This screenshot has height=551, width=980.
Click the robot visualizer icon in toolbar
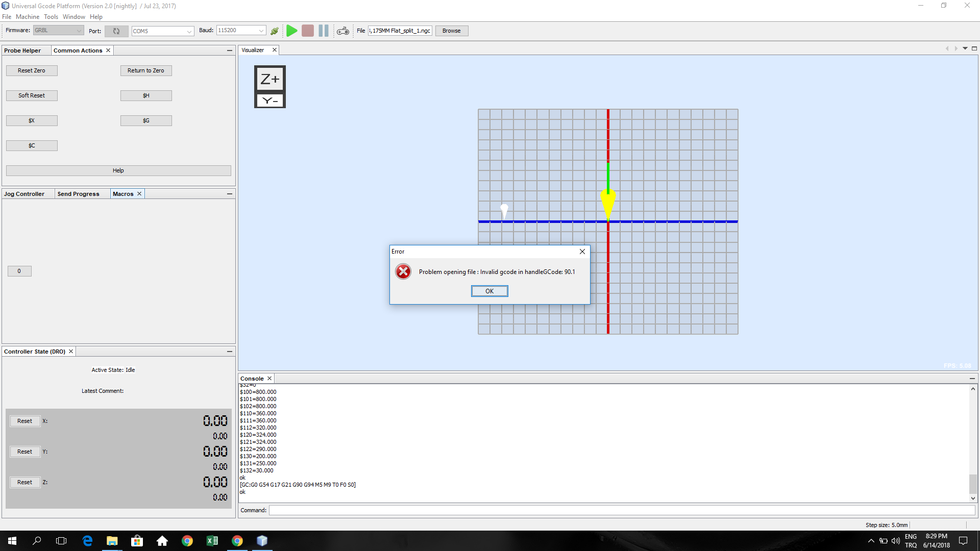click(x=343, y=31)
